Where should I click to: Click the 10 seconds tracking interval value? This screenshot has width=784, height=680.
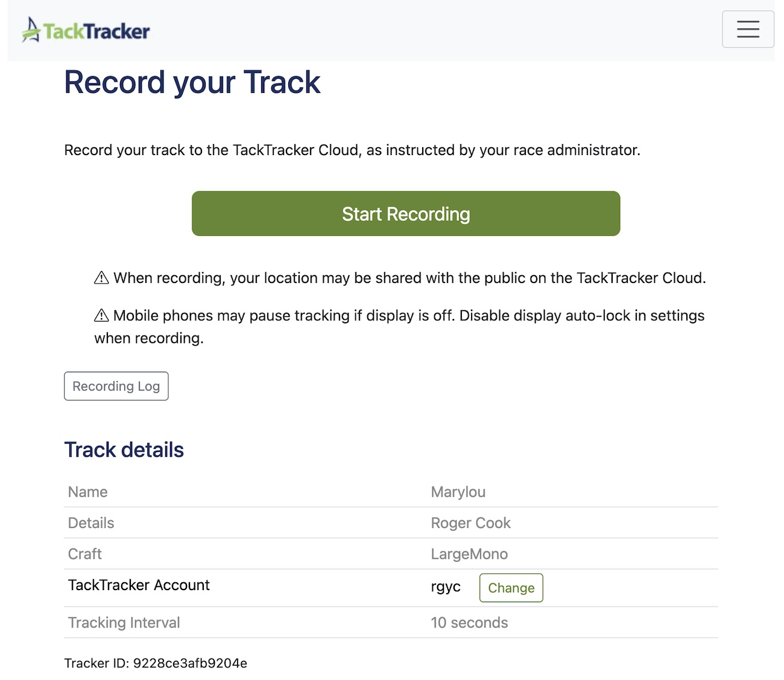click(x=469, y=623)
